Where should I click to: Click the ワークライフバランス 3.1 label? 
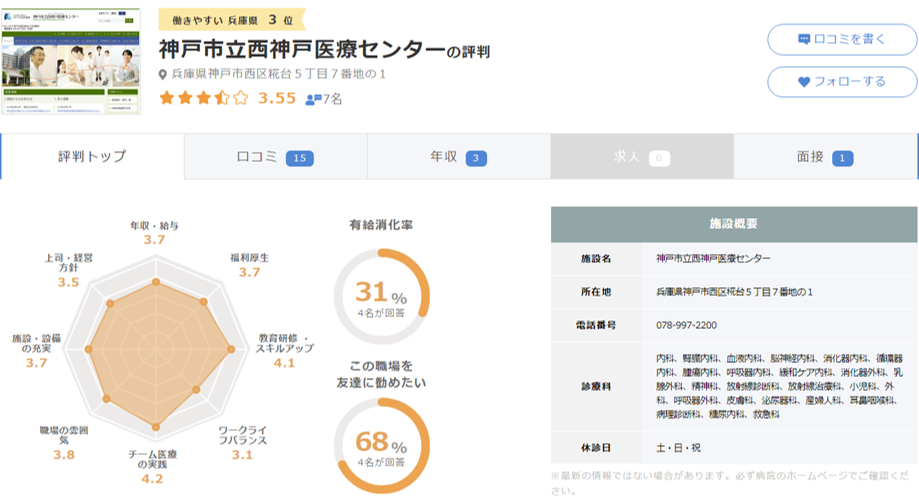click(x=242, y=443)
